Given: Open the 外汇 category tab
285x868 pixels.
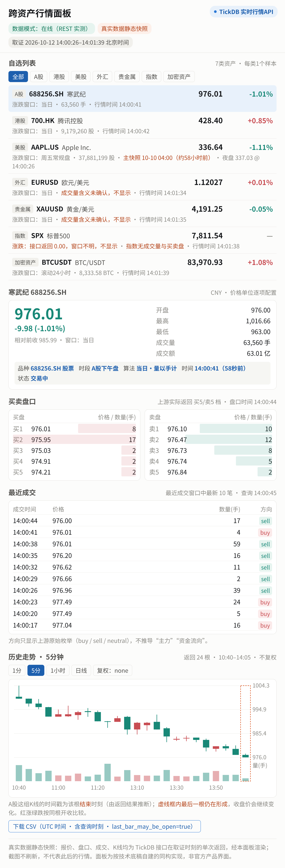Looking at the screenshot, I should point(102,77).
